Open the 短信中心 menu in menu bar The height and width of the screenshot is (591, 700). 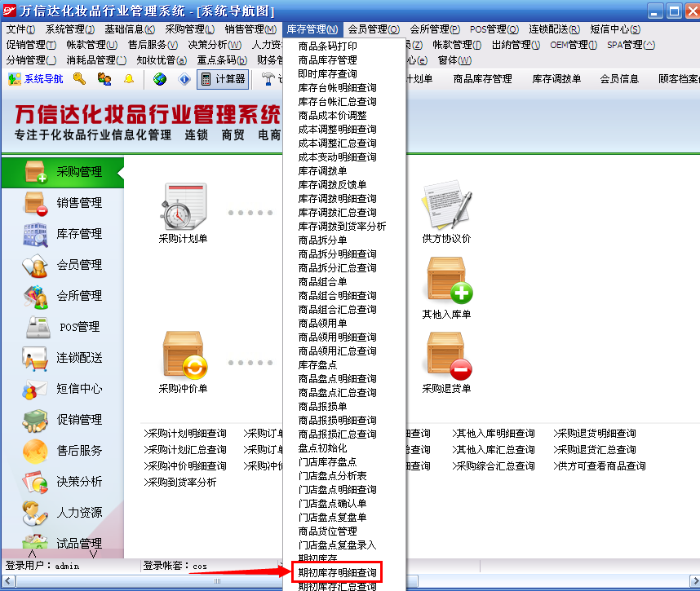coord(614,29)
